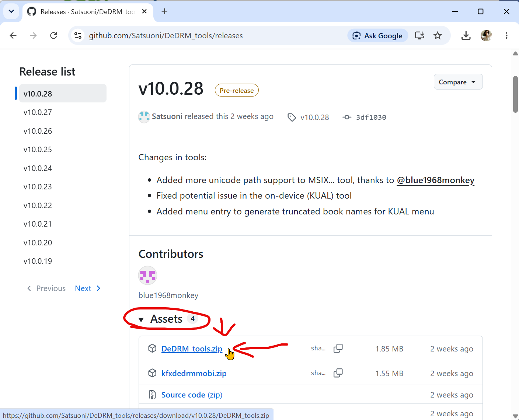Select release v10.0.27 in list

pos(38,112)
